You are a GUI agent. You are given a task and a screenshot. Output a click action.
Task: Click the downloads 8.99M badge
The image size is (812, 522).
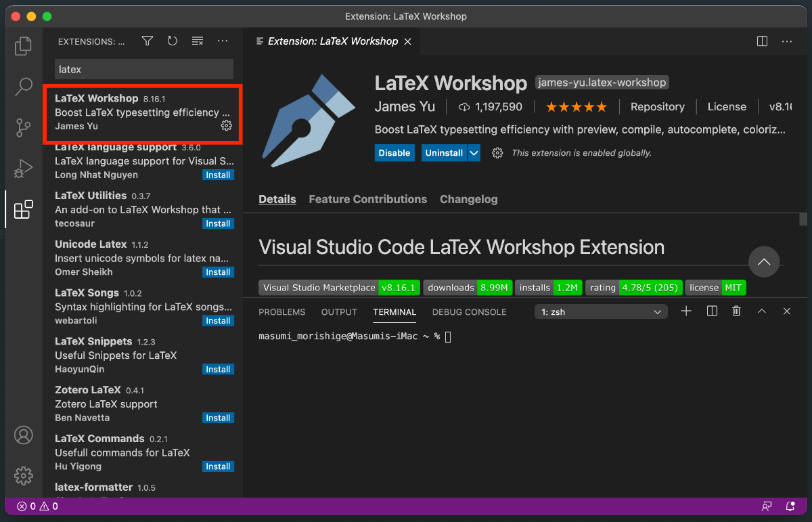[x=468, y=288]
